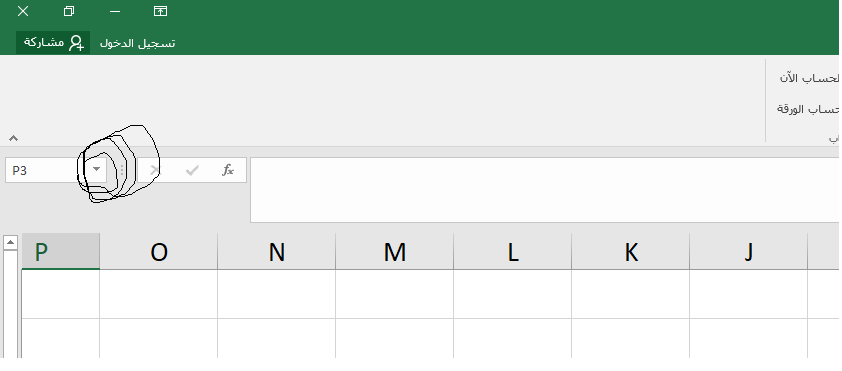
Task: Collapse the ribbon with the chevron arrow
Action: click(13, 138)
